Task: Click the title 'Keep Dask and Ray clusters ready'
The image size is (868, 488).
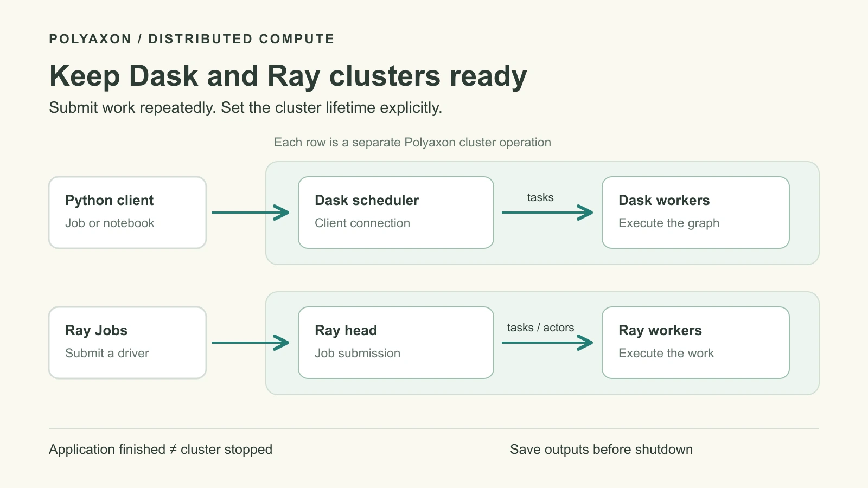Action: tap(288, 76)
